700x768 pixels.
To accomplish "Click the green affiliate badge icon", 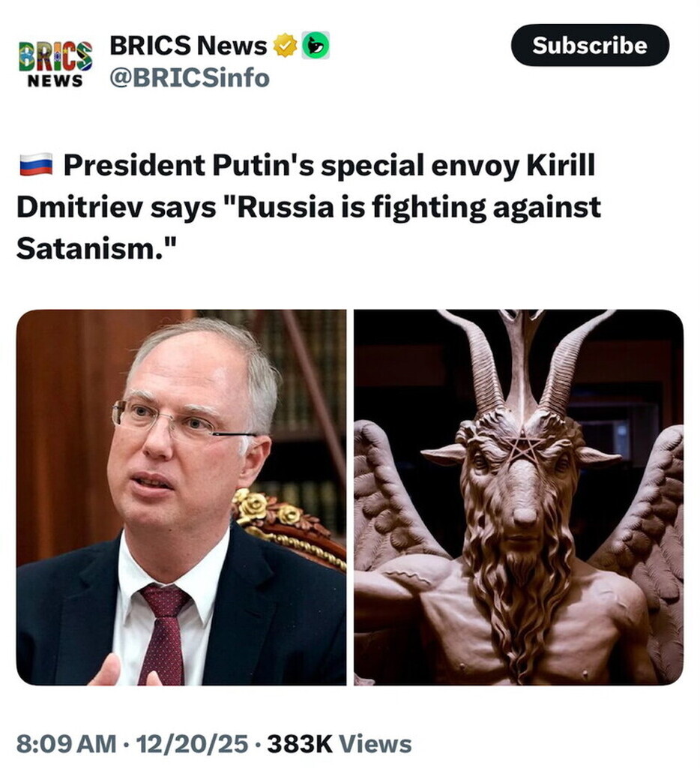I will [x=316, y=46].
